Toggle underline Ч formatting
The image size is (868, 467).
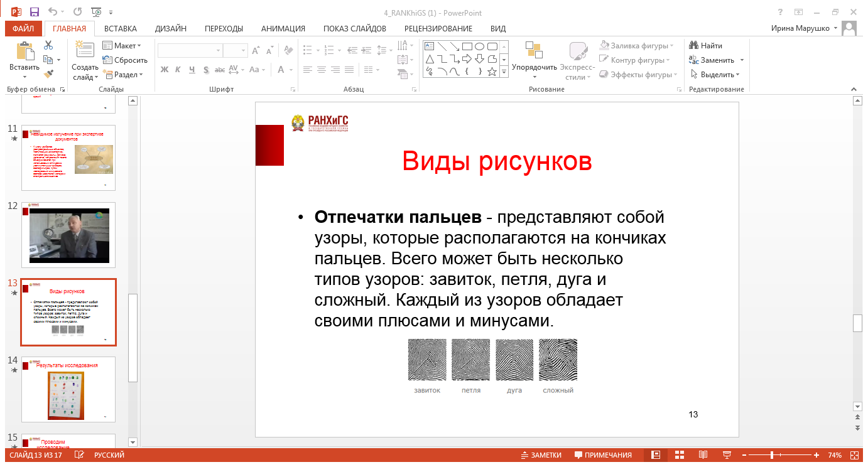[191, 70]
